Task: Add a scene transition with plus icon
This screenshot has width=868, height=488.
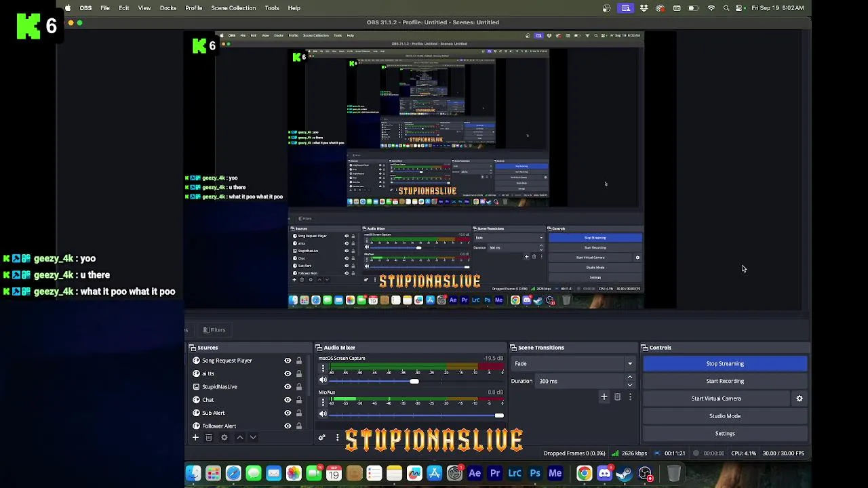Action: [x=604, y=397]
